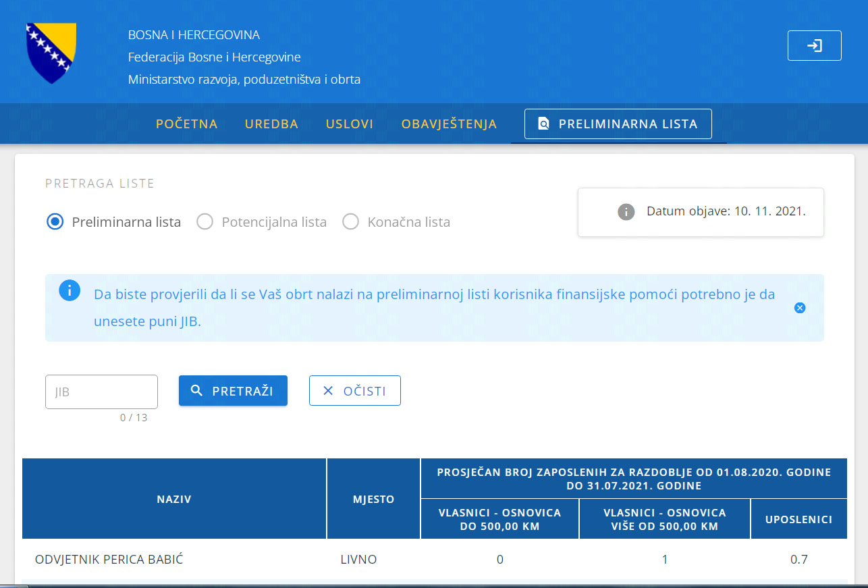Click the blue info icon in the alert banner
Viewport: 868px width, 588px height.
click(x=70, y=291)
